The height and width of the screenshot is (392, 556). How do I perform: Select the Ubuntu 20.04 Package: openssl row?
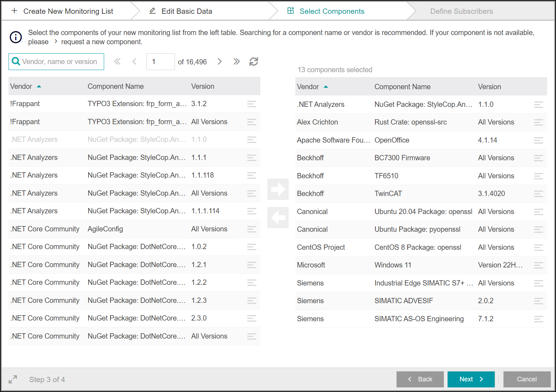click(421, 212)
